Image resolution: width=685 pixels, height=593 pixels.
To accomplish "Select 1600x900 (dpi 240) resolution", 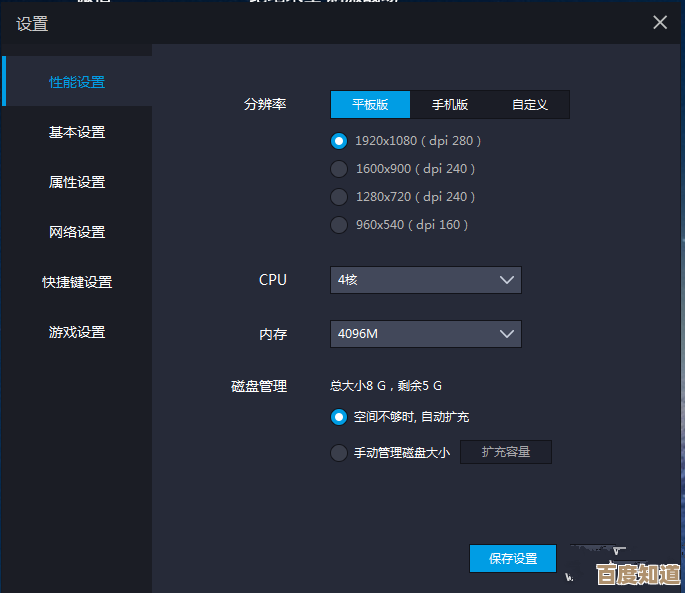I will (339, 169).
